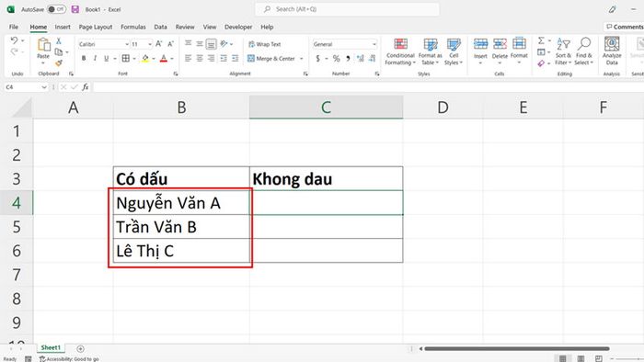The height and width of the screenshot is (362, 644).
Task: Click Format cells icon
Action: click(519, 43)
